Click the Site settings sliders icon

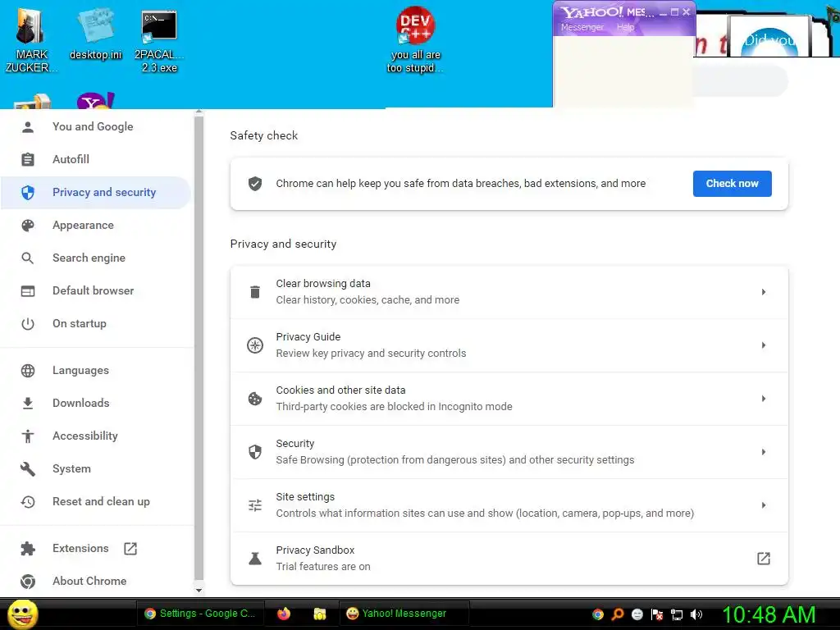pos(255,505)
